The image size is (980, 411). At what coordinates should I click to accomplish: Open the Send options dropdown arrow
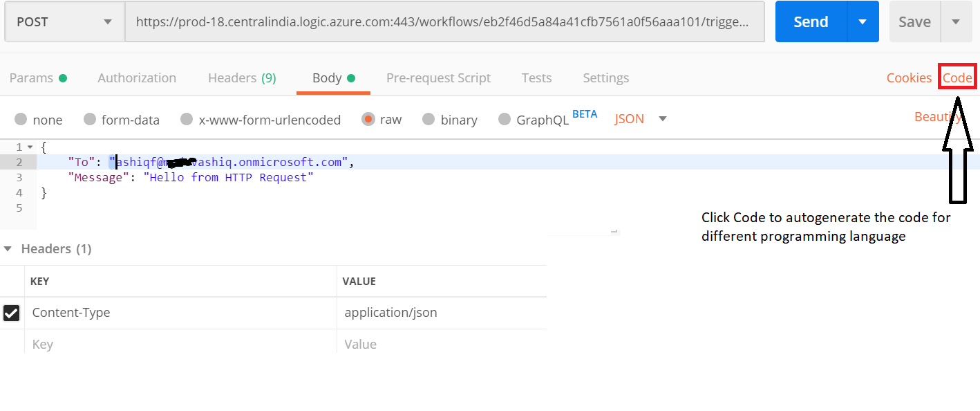[x=862, y=21]
